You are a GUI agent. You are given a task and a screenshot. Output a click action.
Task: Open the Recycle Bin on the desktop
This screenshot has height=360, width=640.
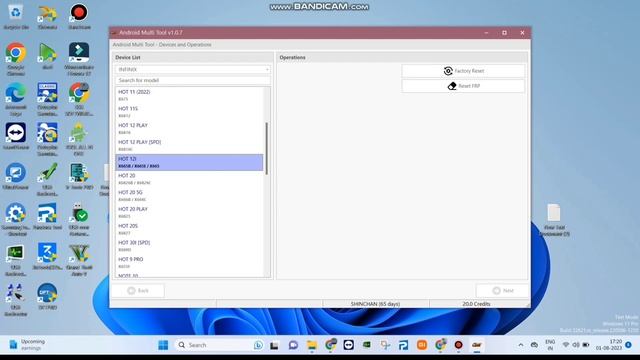click(16, 17)
